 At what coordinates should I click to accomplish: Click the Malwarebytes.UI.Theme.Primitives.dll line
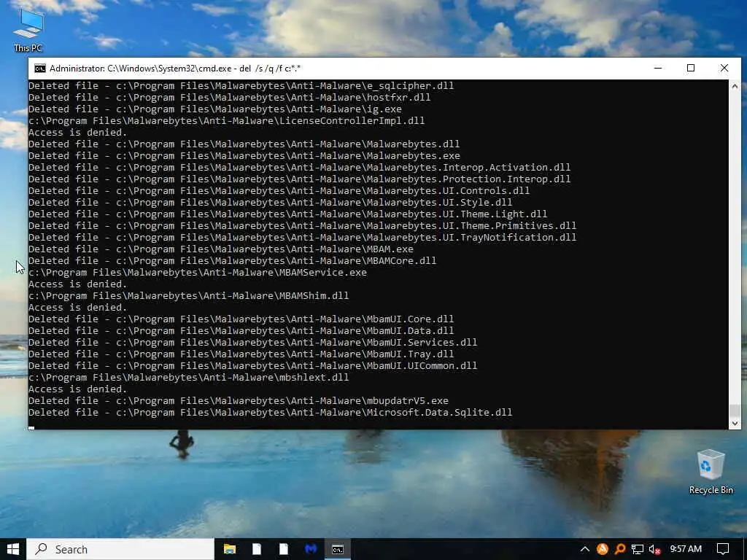(x=303, y=226)
